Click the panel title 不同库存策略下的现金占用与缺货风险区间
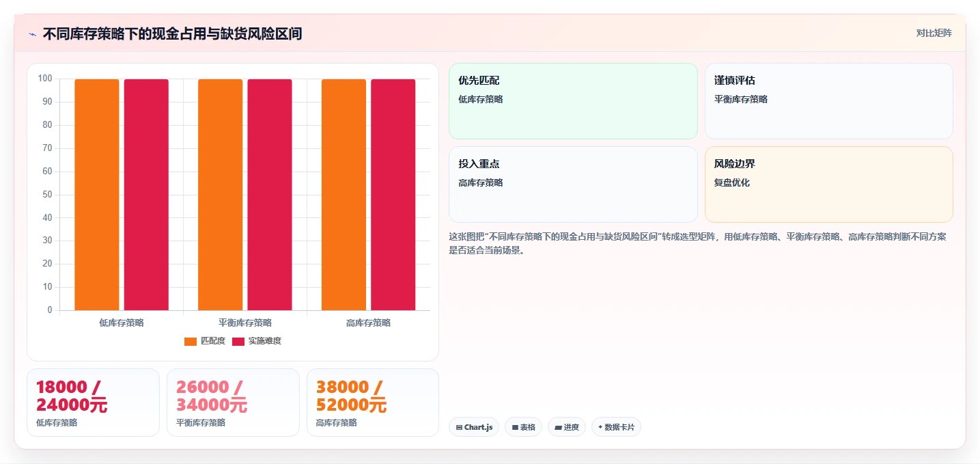Screen dimensions: 980x464 172,33
